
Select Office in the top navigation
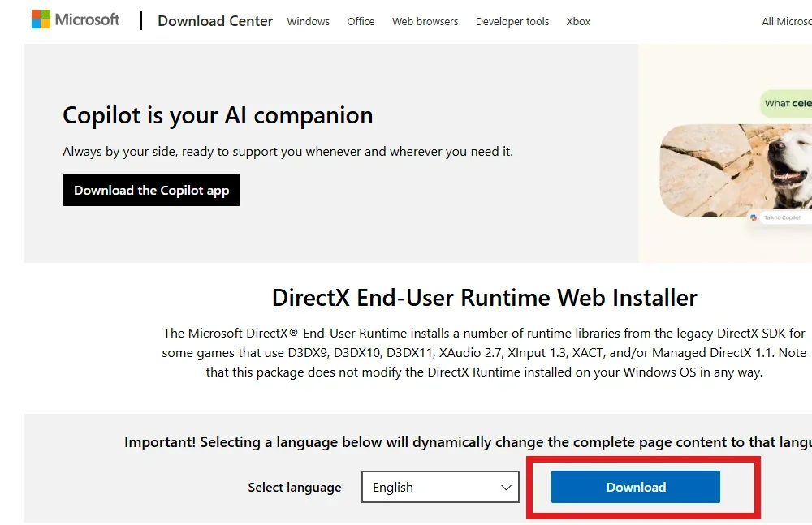(x=361, y=22)
